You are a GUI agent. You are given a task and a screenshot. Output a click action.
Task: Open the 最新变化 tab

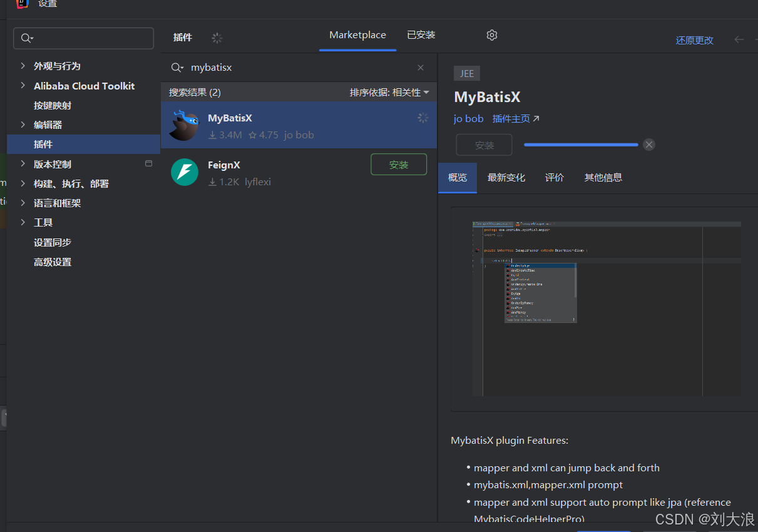506,178
